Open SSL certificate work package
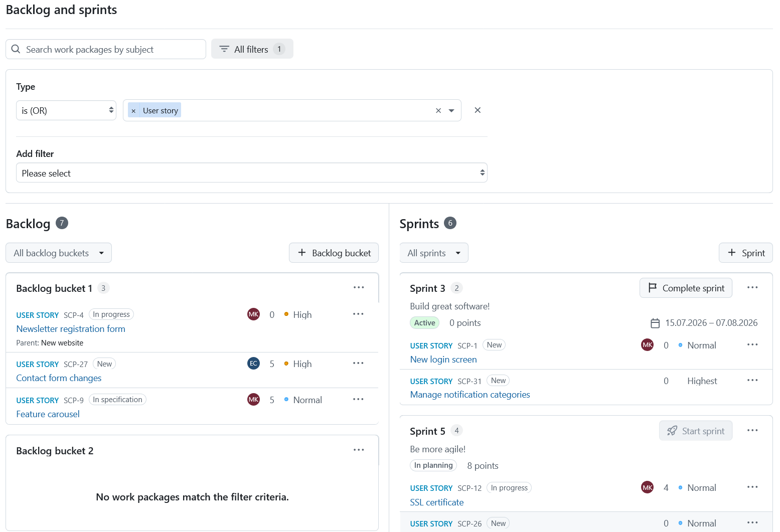 pos(437,502)
